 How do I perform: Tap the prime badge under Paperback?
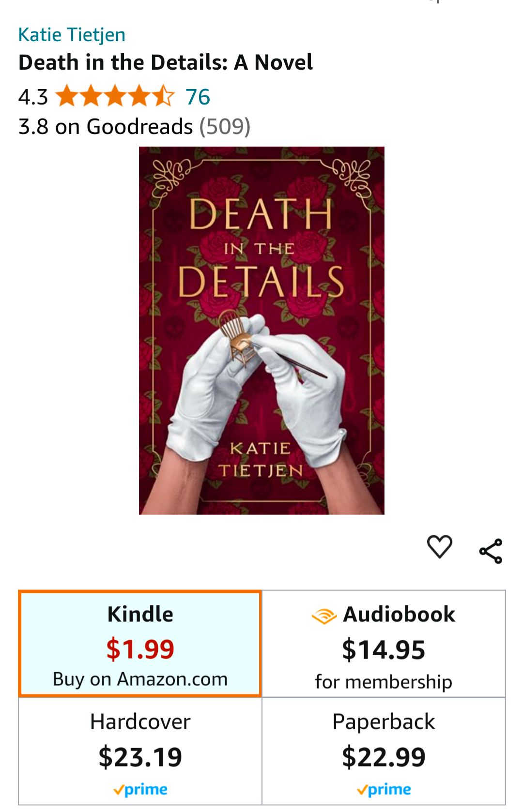point(384,789)
